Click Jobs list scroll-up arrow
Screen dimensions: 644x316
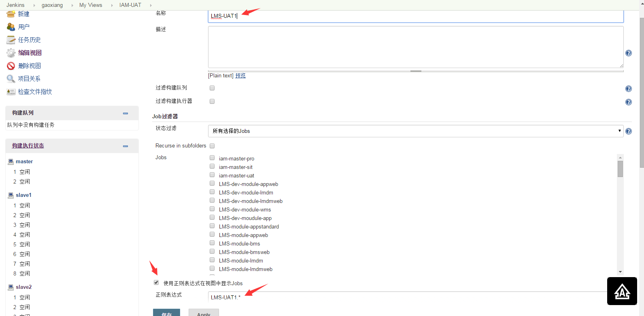[x=620, y=157]
